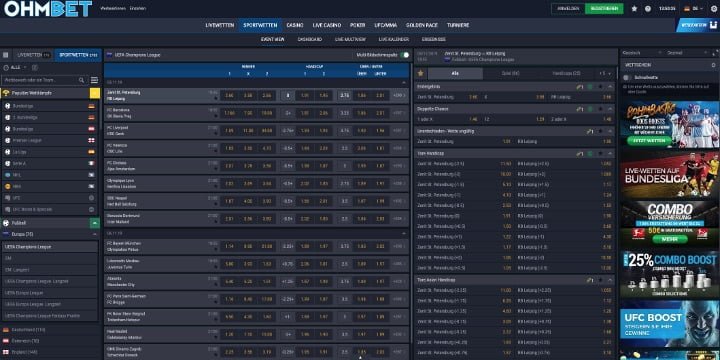
Task: Click the JETZT WETTEN banner button
Action: tap(650, 141)
